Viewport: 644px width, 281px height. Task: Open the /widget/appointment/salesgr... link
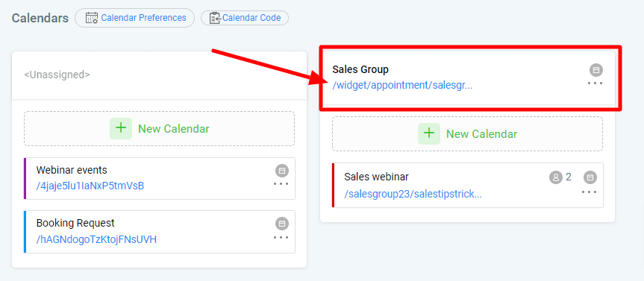[x=402, y=86]
